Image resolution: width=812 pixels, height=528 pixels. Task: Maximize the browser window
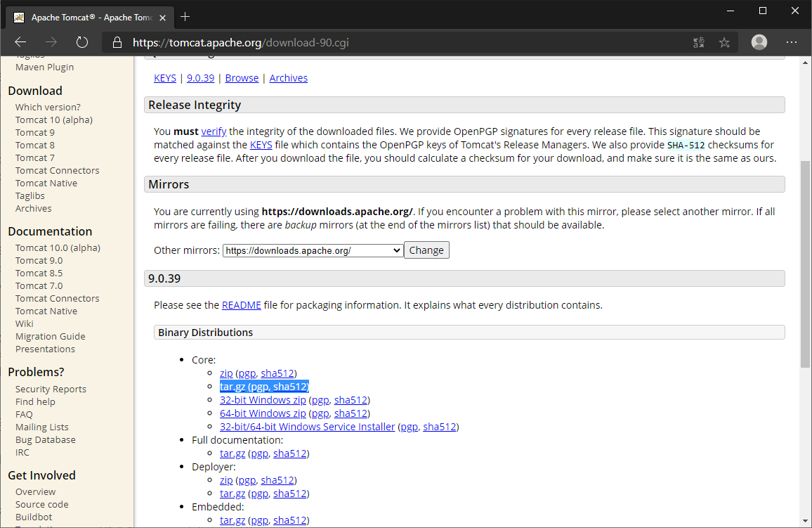tap(763, 11)
